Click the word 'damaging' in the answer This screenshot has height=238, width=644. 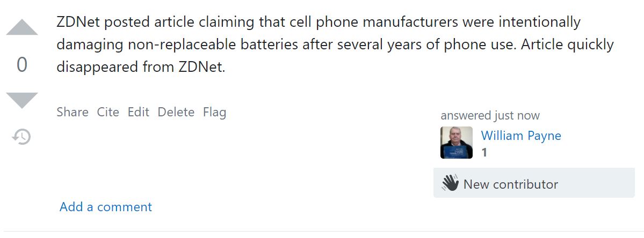(x=90, y=44)
